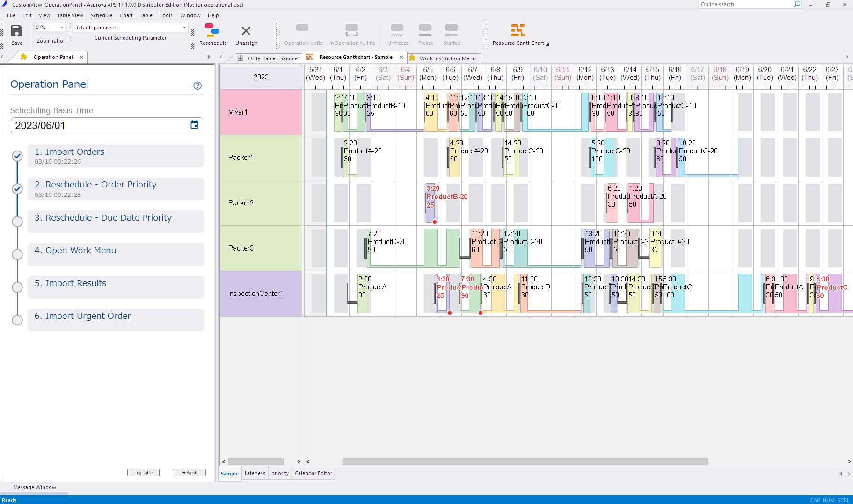
Task: Click the Log Table button
Action: pyautogui.click(x=143, y=473)
